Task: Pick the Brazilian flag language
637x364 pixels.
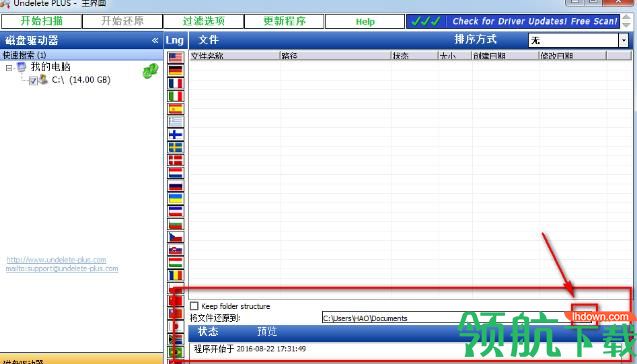Action: (x=176, y=352)
